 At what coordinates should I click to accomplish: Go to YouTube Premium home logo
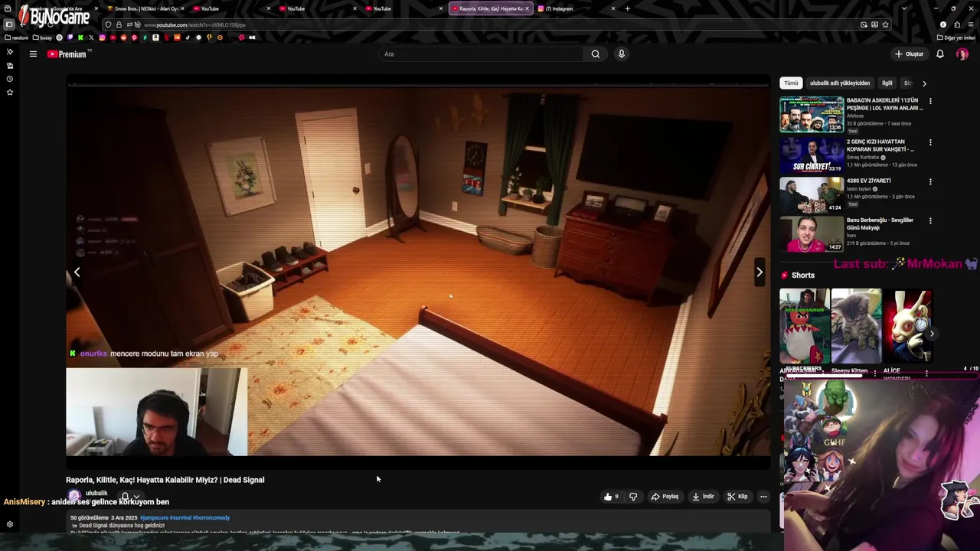click(69, 54)
